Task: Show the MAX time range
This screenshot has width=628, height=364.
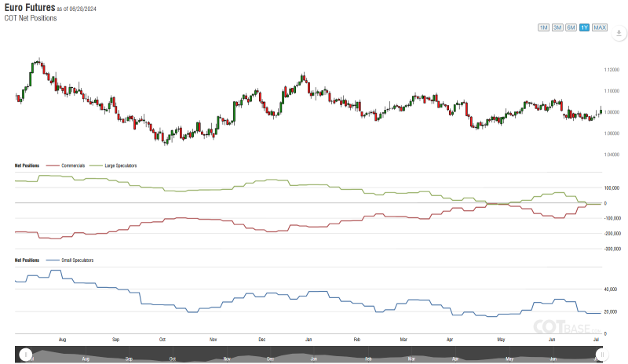Action: [x=600, y=27]
